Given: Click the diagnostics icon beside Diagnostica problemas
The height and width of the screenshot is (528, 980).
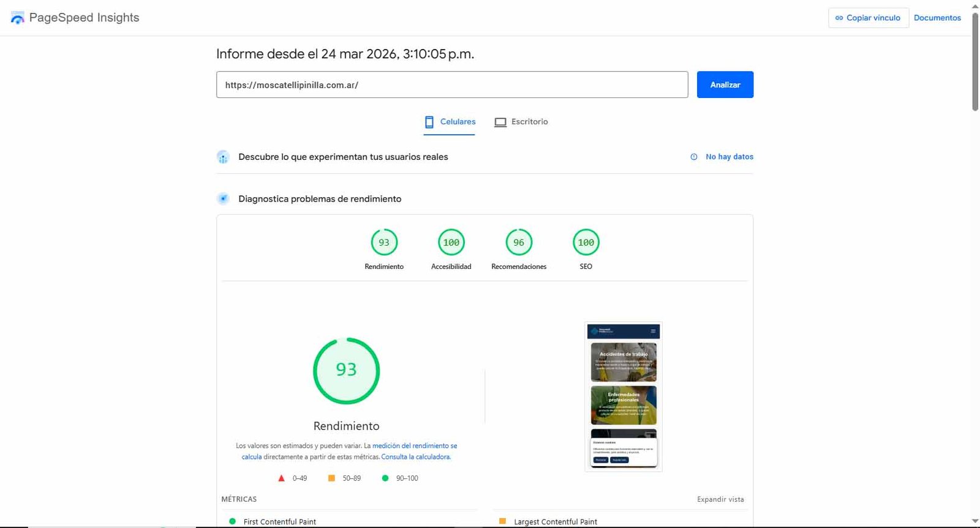Looking at the screenshot, I should 223,198.
